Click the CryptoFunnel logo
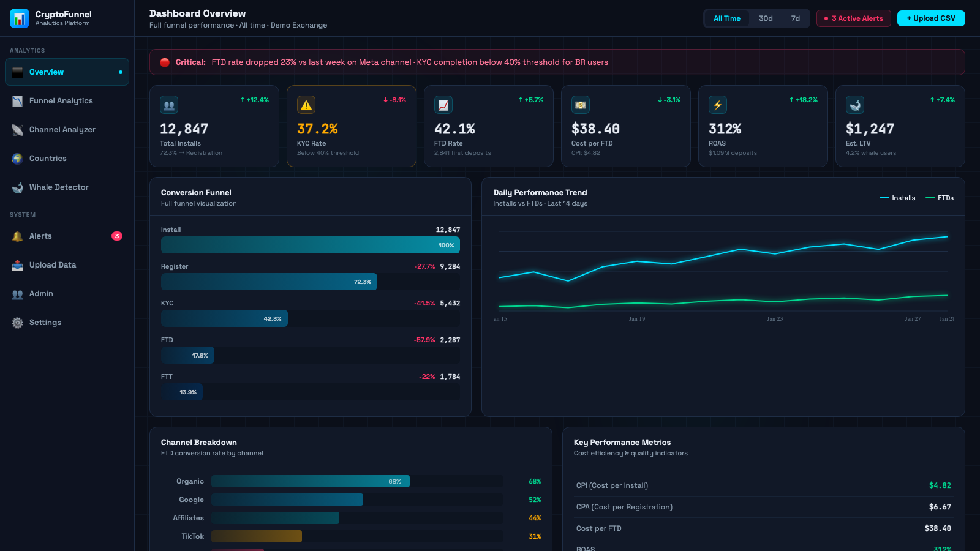980x551 pixels. pos(19,18)
